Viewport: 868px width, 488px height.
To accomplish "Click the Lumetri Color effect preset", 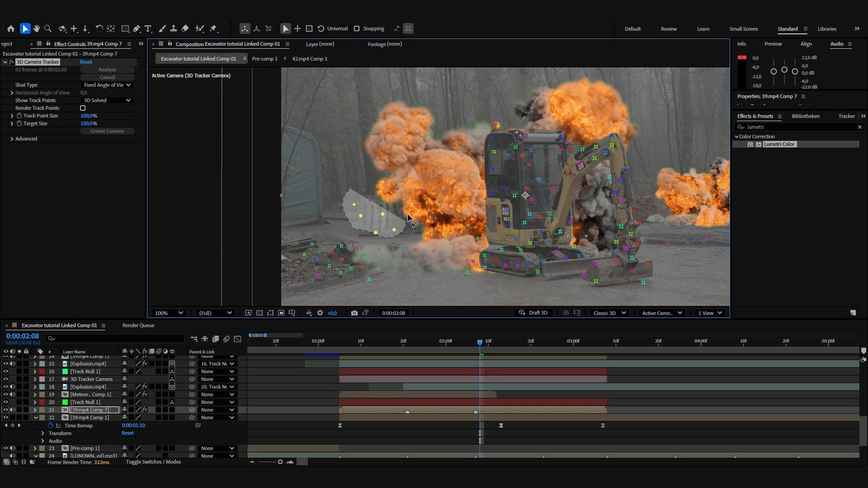I will [780, 144].
